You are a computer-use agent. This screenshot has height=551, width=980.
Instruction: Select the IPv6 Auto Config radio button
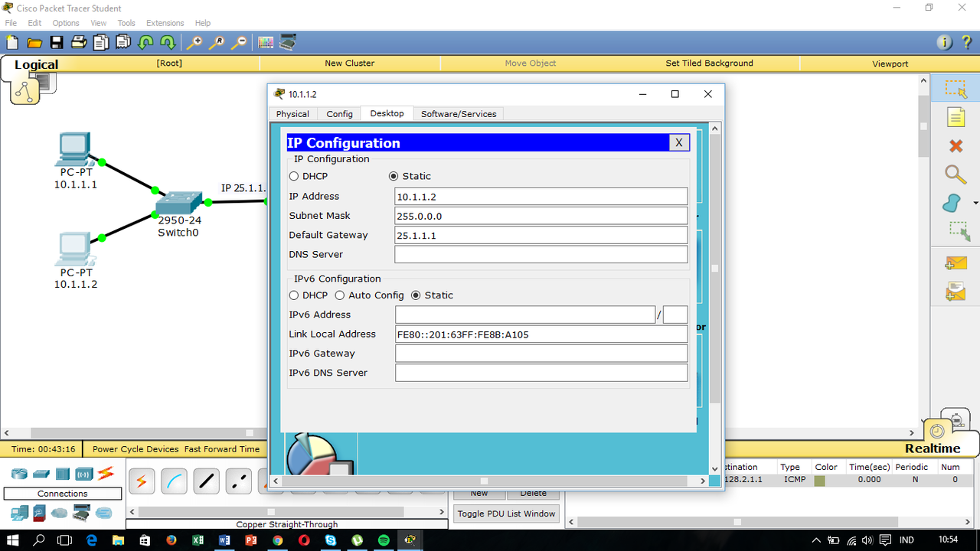(339, 295)
